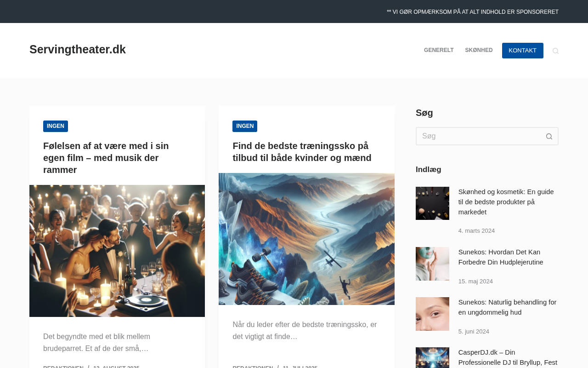Image resolution: width=588 pixels, height=368 pixels.
Task: Open the CasperDJ.dk post link
Action: [508, 358]
